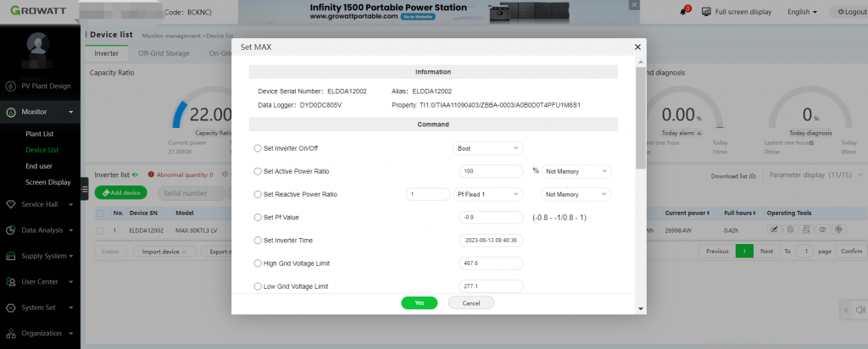Viewport: 868px width, 349px height.
Task: Open the Boot dropdown
Action: click(x=487, y=148)
